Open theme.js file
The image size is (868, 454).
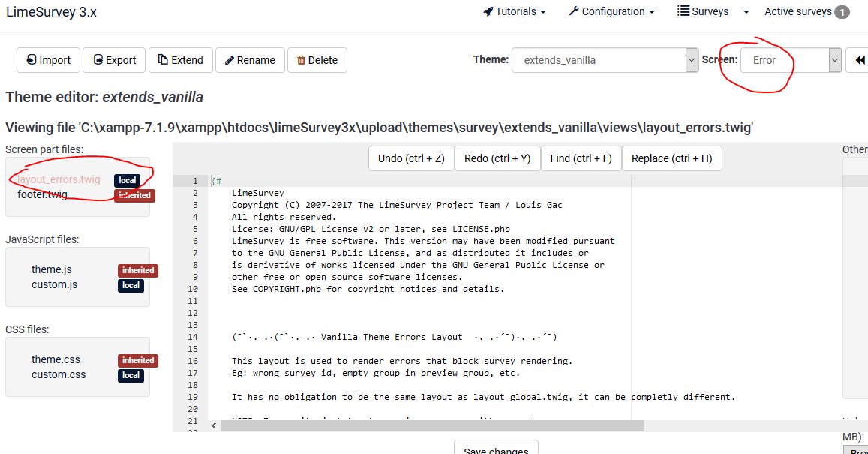pyautogui.click(x=52, y=269)
